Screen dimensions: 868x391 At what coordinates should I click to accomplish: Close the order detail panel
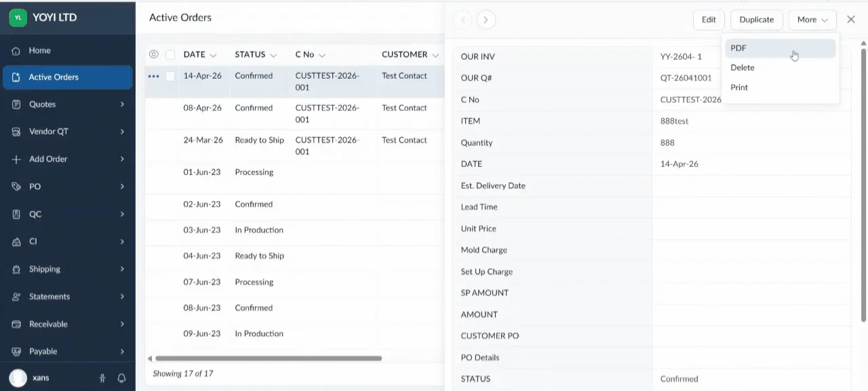click(x=851, y=20)
